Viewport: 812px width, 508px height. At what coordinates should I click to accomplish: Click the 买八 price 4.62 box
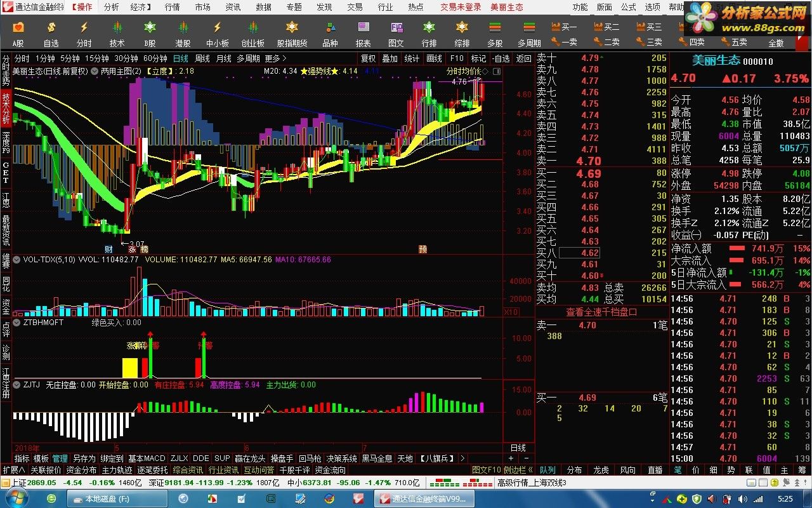tap(579, 253)
